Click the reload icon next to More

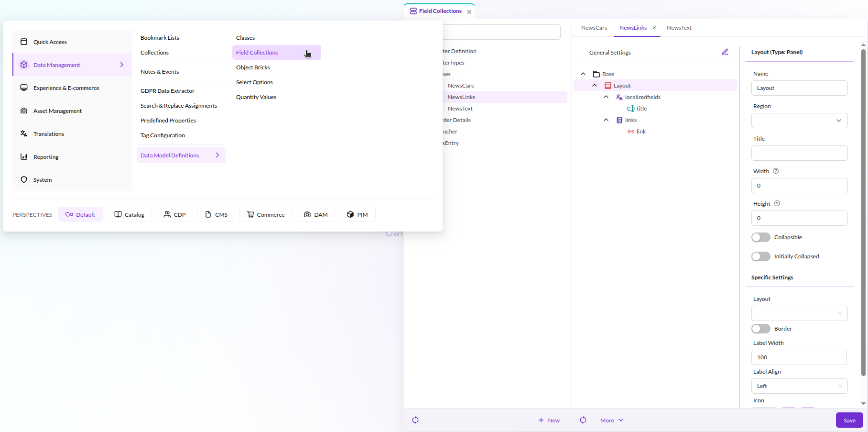point(583,420)
